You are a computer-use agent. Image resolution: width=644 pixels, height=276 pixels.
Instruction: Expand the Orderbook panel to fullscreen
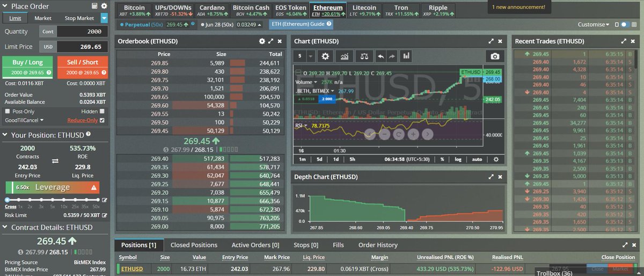coord(271,41)
